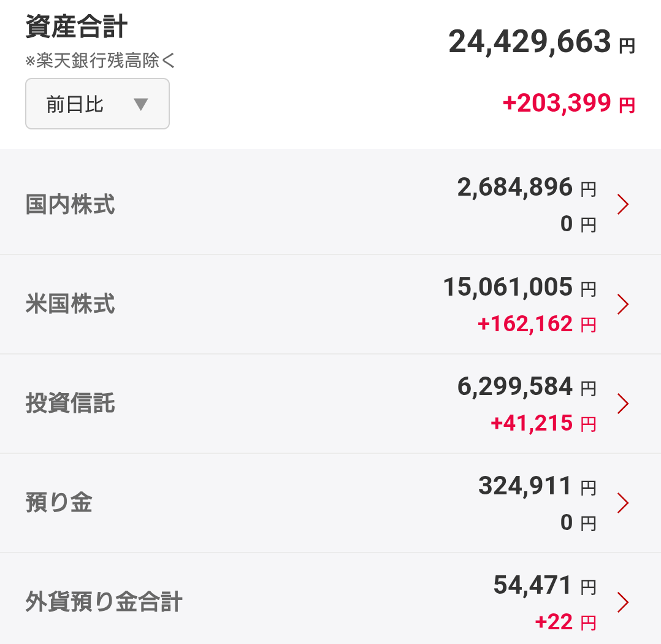
Task: Click the 2,684,896 円 domestic stock balance
Action: (x=527, y=188)
